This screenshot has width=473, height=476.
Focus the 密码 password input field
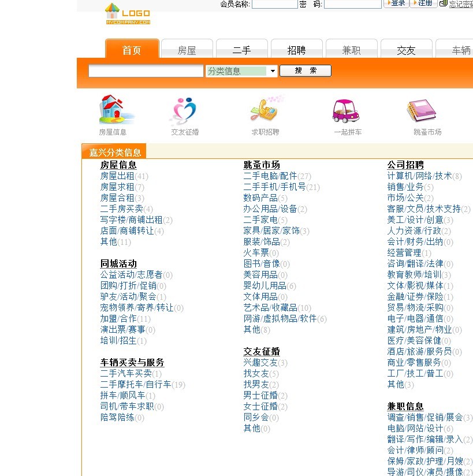click(353, 4)
